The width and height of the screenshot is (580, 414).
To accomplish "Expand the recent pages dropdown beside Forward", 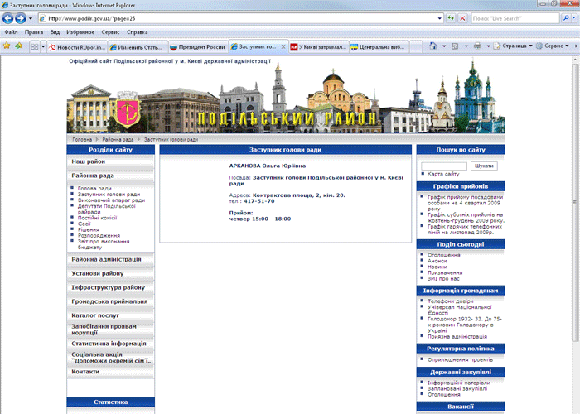I will (30, 18).
